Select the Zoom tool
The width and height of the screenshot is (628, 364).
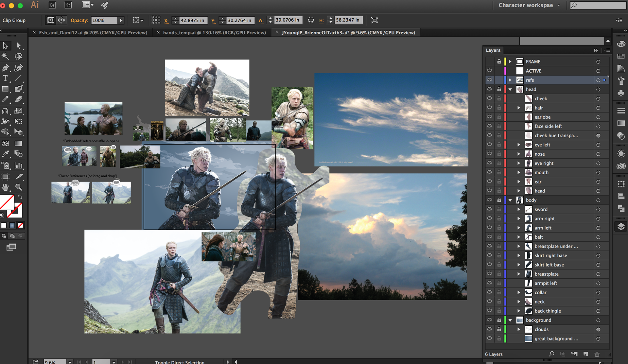pyautogui.click(x=19, y=187)
